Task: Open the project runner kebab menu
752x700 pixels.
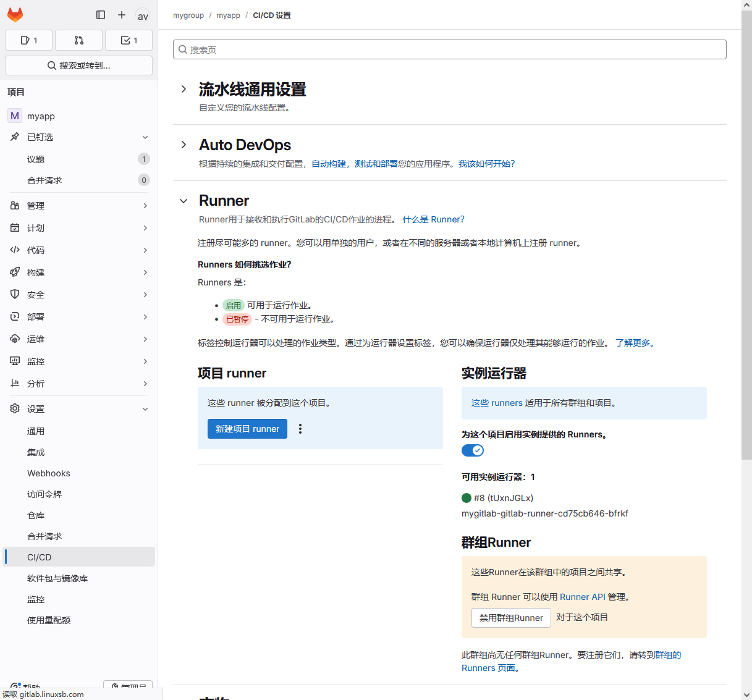Action: (300, 429)
